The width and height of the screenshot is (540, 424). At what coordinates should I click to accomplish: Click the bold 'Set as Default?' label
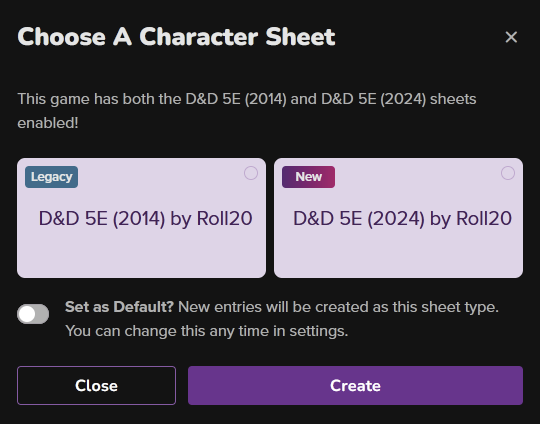pos(119,307)
